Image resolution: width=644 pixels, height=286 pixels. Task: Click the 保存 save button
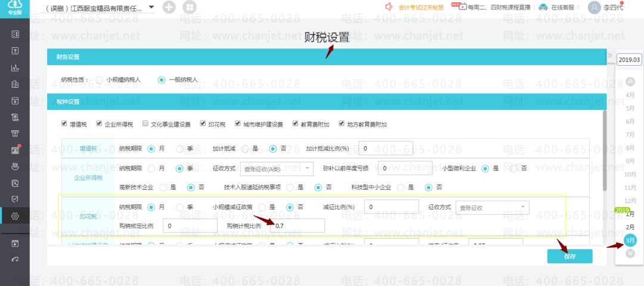click(x=569, y=256)
